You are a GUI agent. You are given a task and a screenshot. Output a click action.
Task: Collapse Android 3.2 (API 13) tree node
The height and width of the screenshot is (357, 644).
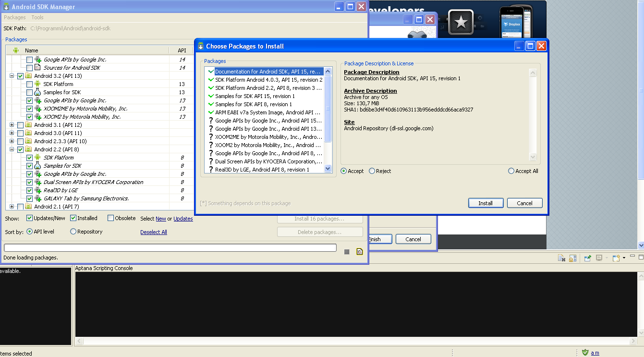[x=12, y=76]
